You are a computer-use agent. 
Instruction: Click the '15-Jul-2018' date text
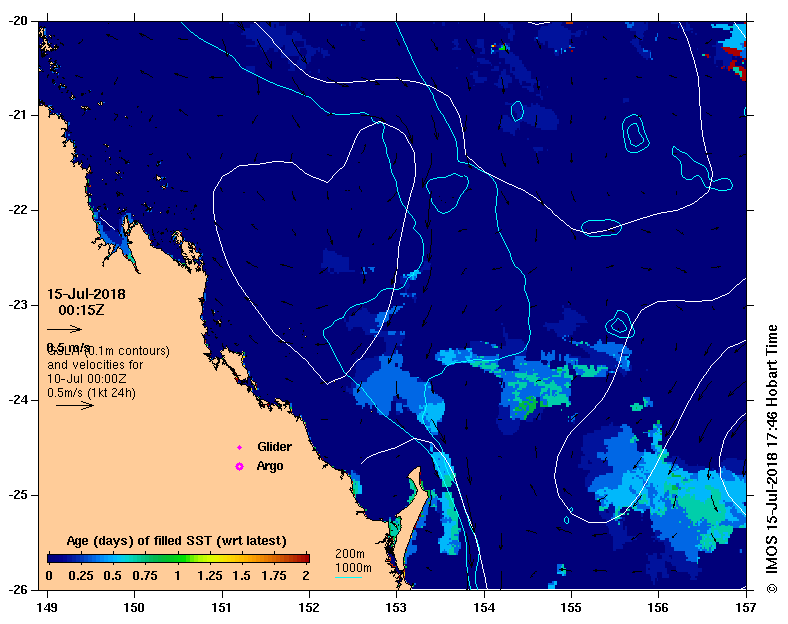[86, 294]
